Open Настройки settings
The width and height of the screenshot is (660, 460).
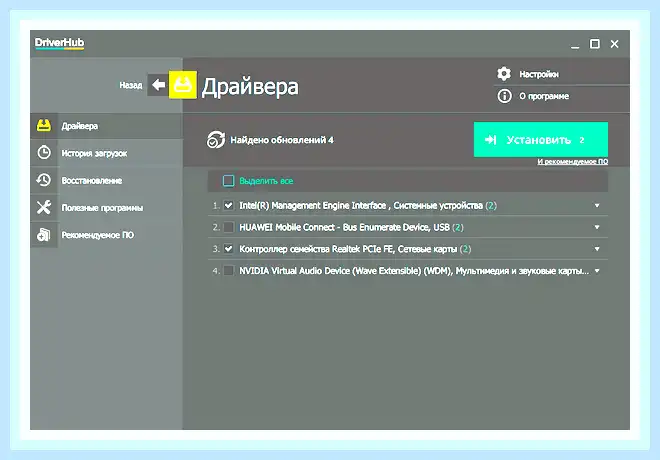(539, 74)
